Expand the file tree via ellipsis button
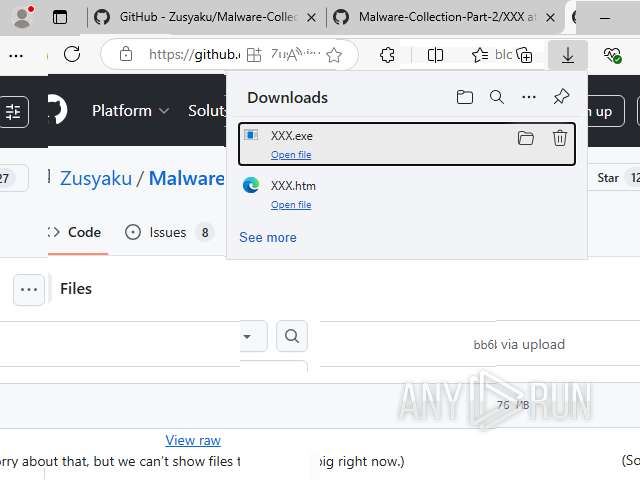The width and height of the screenshot is (640, 480). coord(29,290)
